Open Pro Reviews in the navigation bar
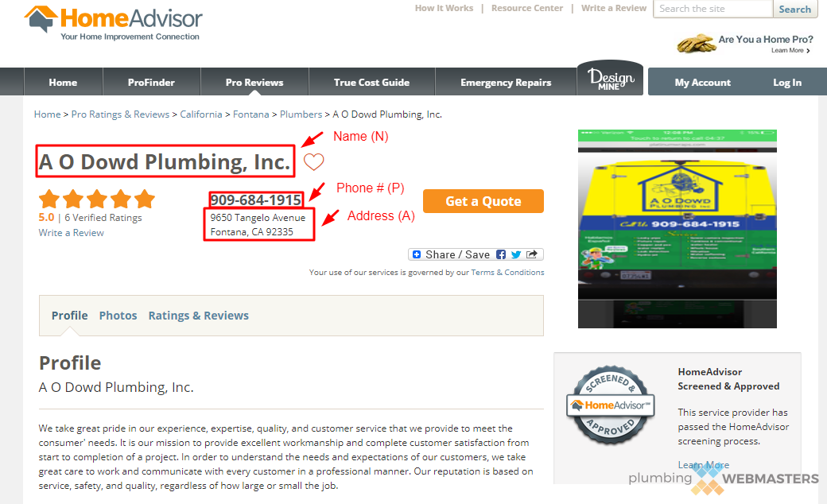The width and height of the screenshot is (827, 504). click(x=254, y=82)
